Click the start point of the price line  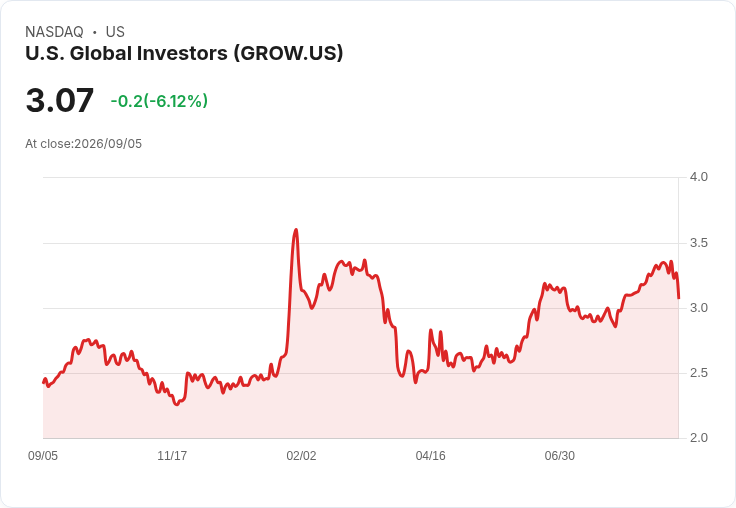click(x=44, y=383)
